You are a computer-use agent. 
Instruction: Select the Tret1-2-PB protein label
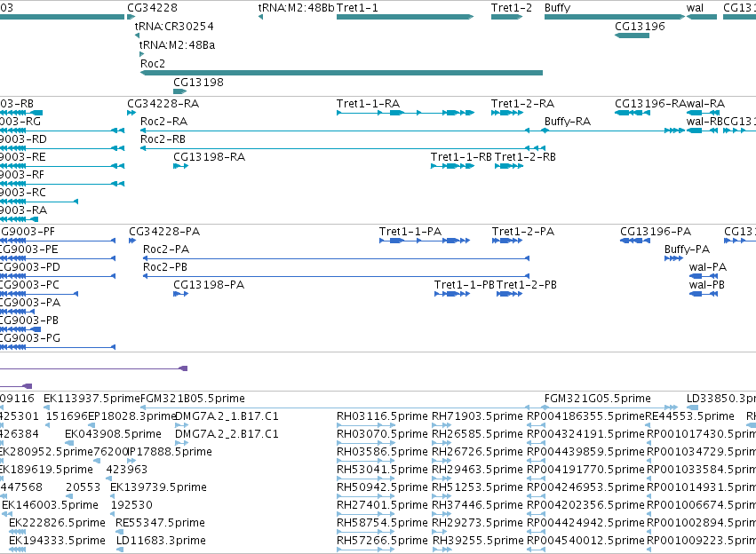pos(527,285)
